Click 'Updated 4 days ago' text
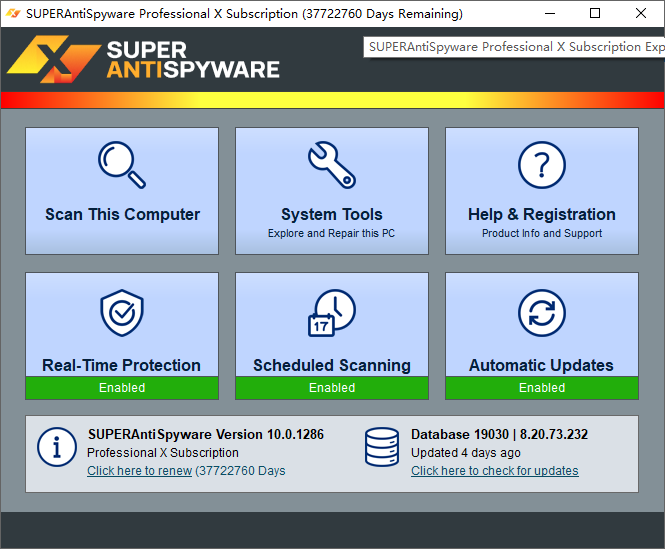 point(466,453)
